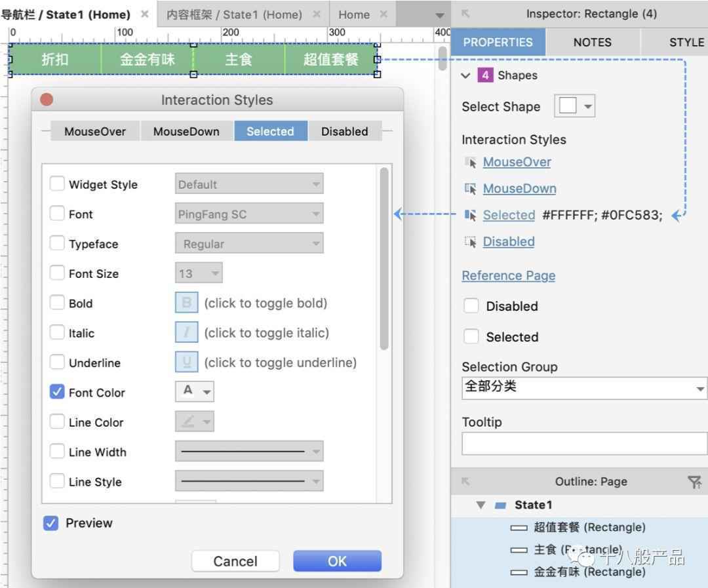Open the font size 13 dropdown
The width and height of the screenshot is (708, 588).
click(199, 273)
